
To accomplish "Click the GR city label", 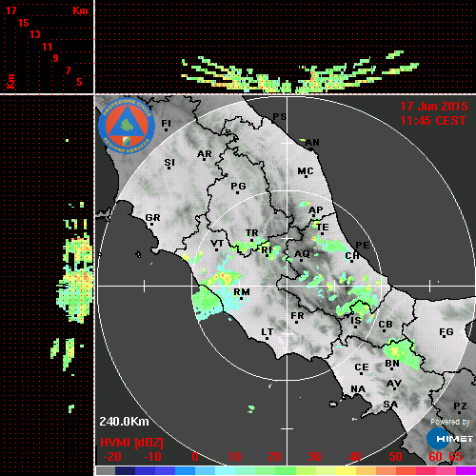I will click(x=152, y=218).
